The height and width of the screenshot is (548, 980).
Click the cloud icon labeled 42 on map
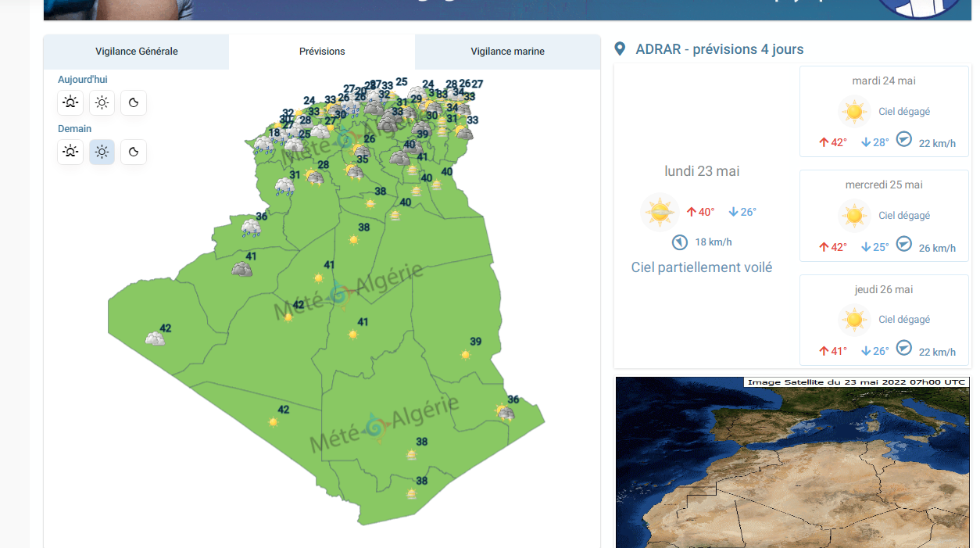pyautogui.click(x=155, y=339)
